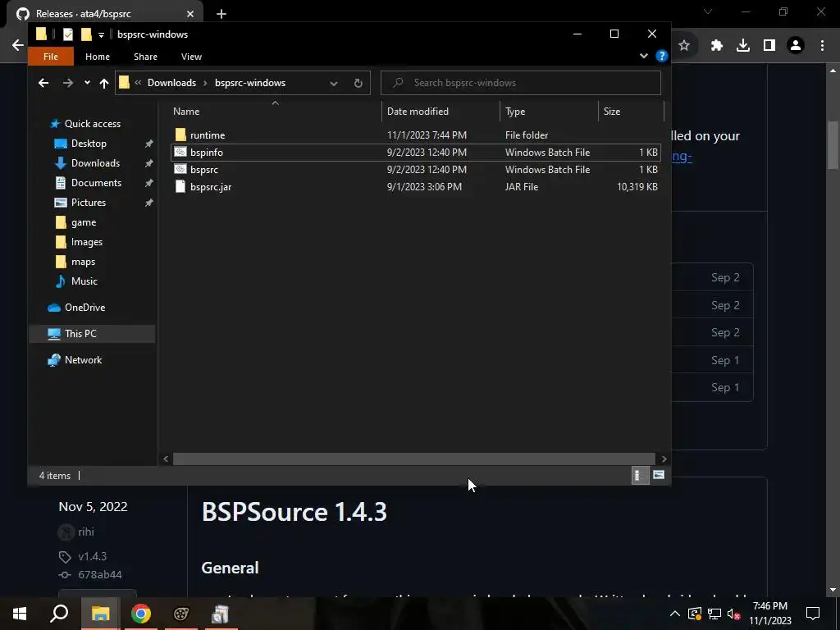Click Properties icon in quick access toolbar

pos(67,34)
